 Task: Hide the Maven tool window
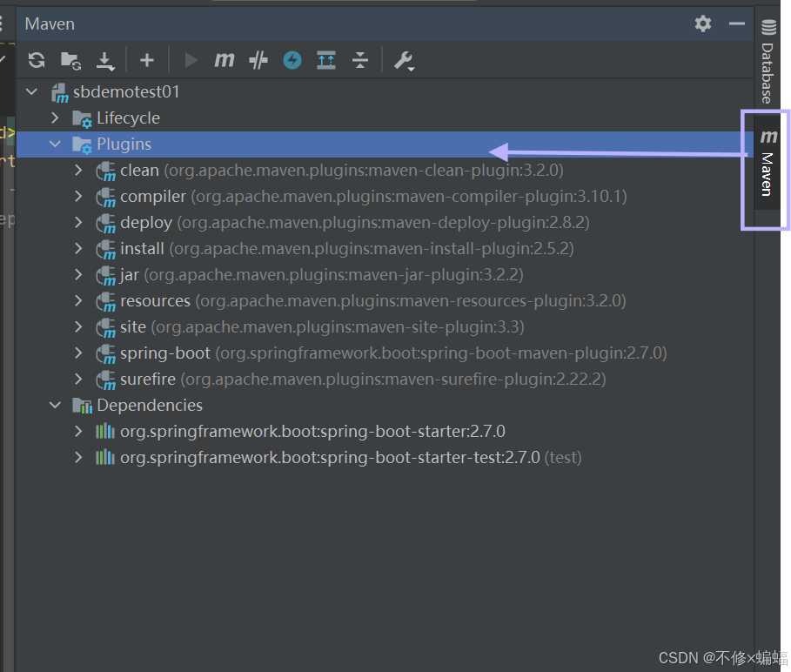(737, 24)
